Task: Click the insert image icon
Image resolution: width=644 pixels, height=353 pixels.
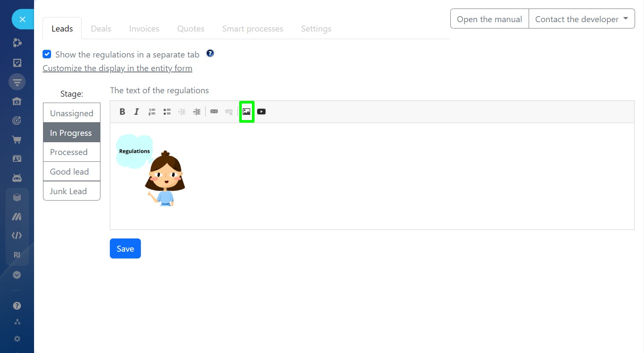Action: pyautogui.click(x=246, y=112)
